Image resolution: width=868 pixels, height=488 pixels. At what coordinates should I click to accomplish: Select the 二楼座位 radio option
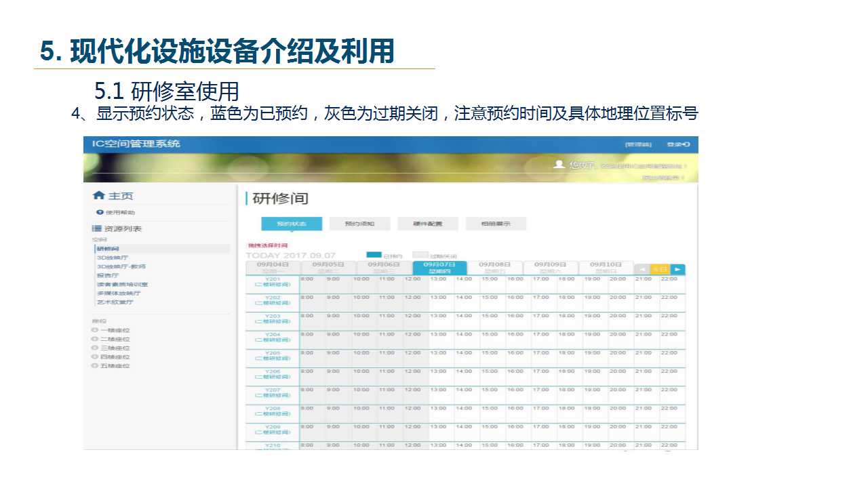coord(95,339)
